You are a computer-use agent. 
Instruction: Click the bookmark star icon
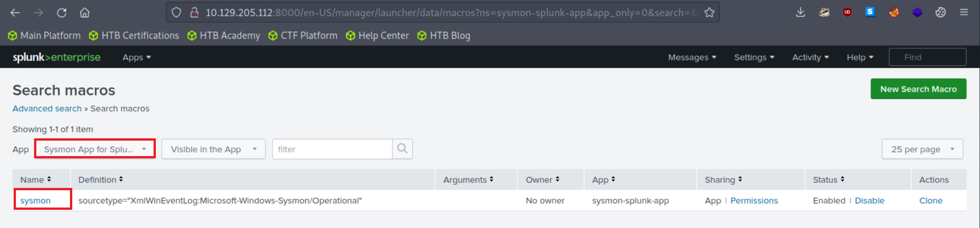709,13
